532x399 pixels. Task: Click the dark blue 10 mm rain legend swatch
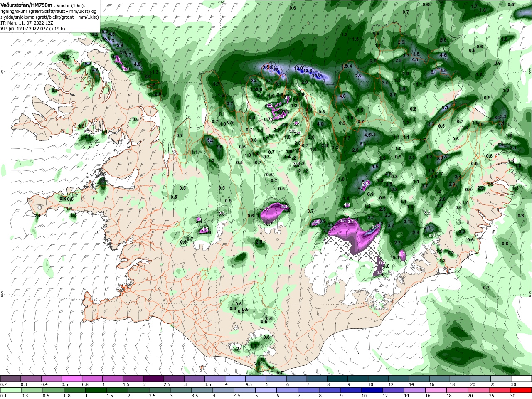pyautogui.click(x=371, y=390)
